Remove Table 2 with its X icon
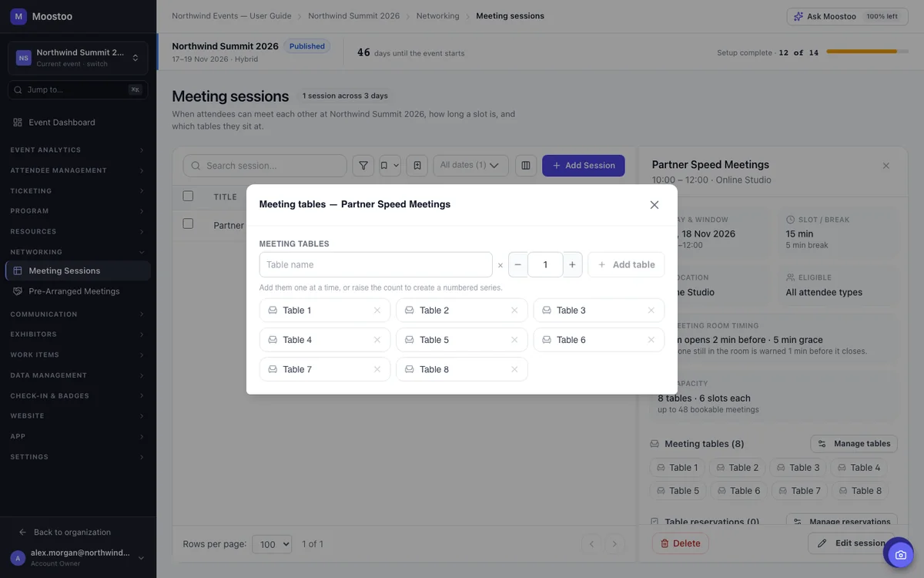Image resolution: width=924 pixels, height=578 pixels. click(x=514, y=311)
